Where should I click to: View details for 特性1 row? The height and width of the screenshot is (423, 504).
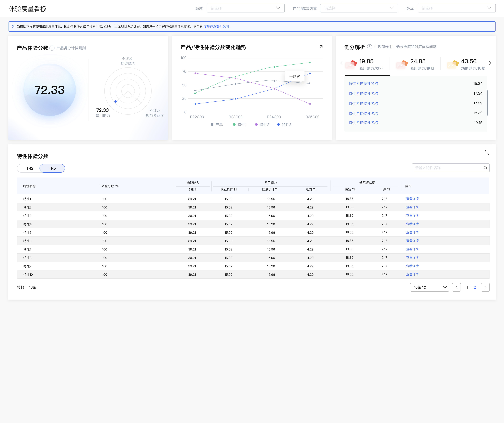412,199
